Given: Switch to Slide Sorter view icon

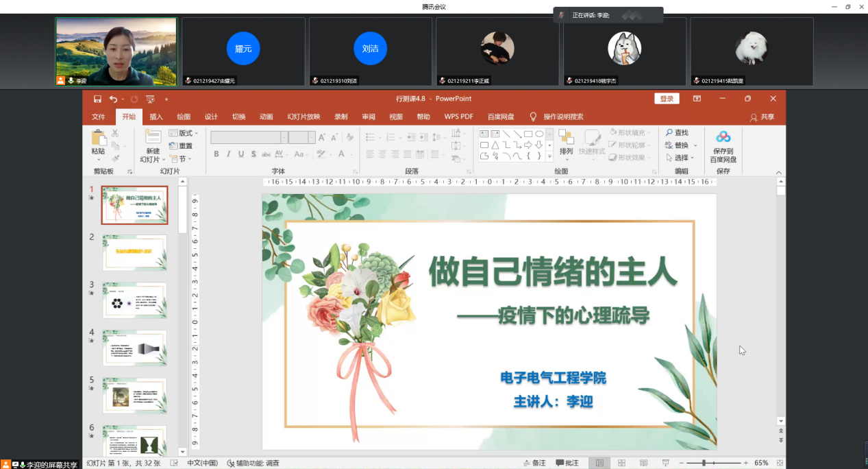Looking at the screenshot, I should click(621, 463).
